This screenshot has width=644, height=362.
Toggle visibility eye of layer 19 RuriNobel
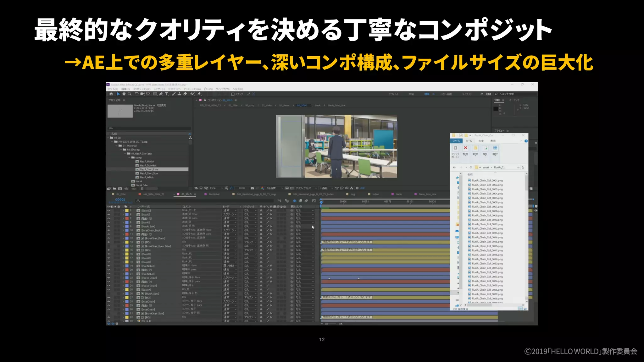click(x=109, y=266)
